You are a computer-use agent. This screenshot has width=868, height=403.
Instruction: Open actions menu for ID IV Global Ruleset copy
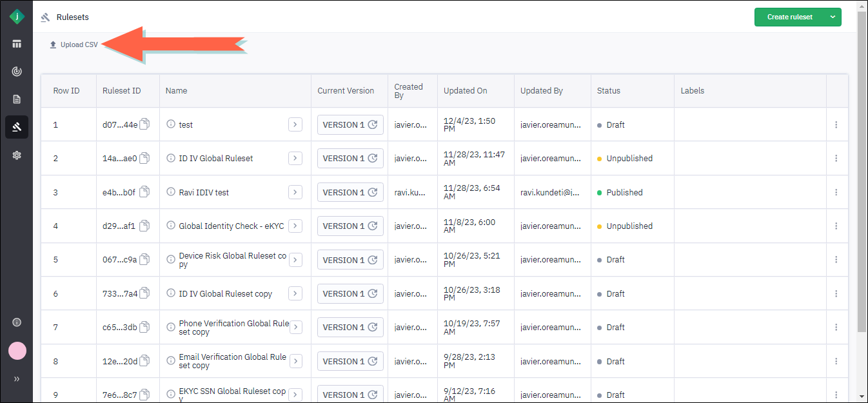[x=836, y=293]
